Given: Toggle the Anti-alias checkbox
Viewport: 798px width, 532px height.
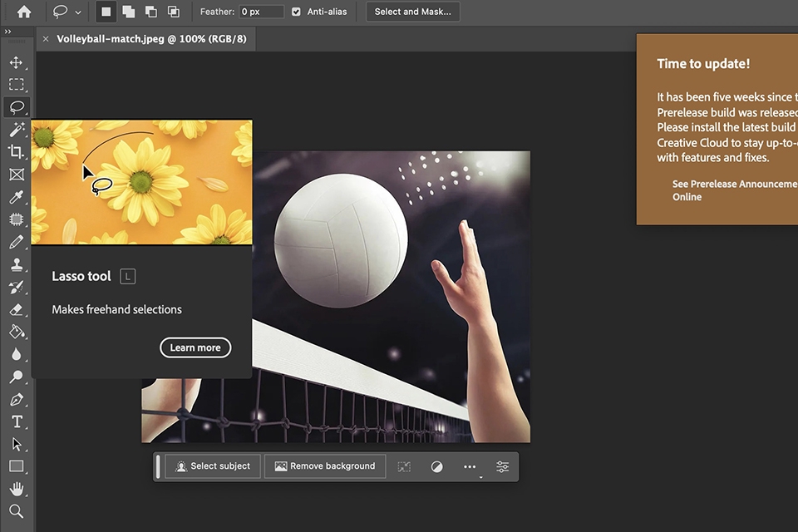Looking at the screenshot, I should (x=296, y=12).
